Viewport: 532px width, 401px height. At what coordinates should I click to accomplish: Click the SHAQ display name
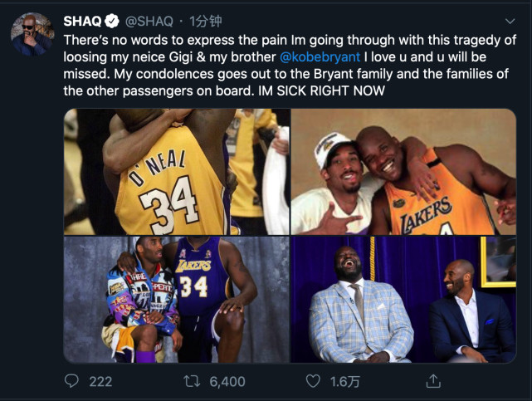point(83,21)
